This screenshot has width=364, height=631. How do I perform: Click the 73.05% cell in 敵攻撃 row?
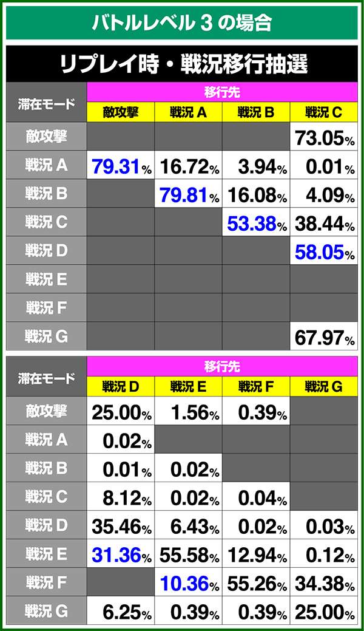click(324, 137)
